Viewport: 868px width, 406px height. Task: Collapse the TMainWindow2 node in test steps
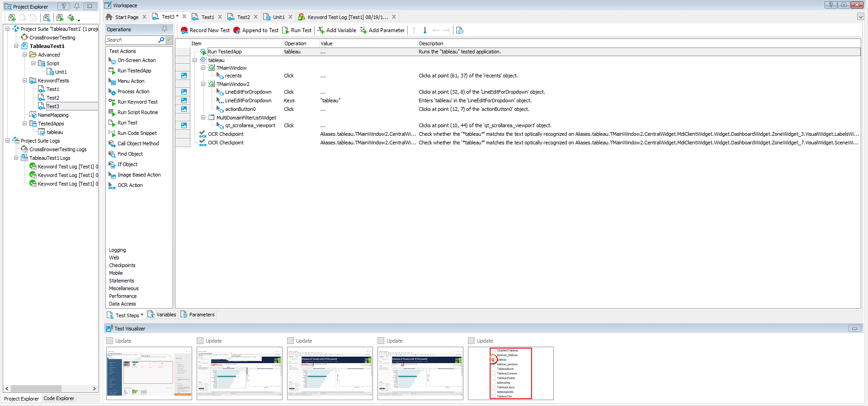203,84
